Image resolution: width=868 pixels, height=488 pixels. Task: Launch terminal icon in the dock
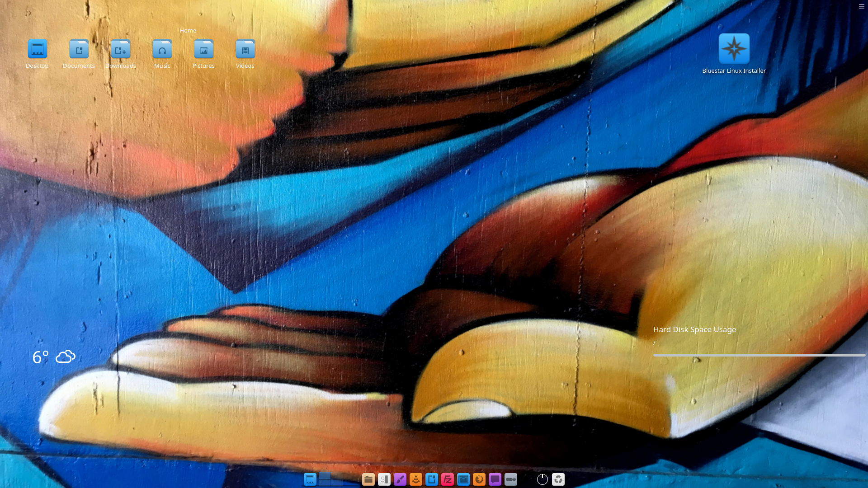(384, 479)
